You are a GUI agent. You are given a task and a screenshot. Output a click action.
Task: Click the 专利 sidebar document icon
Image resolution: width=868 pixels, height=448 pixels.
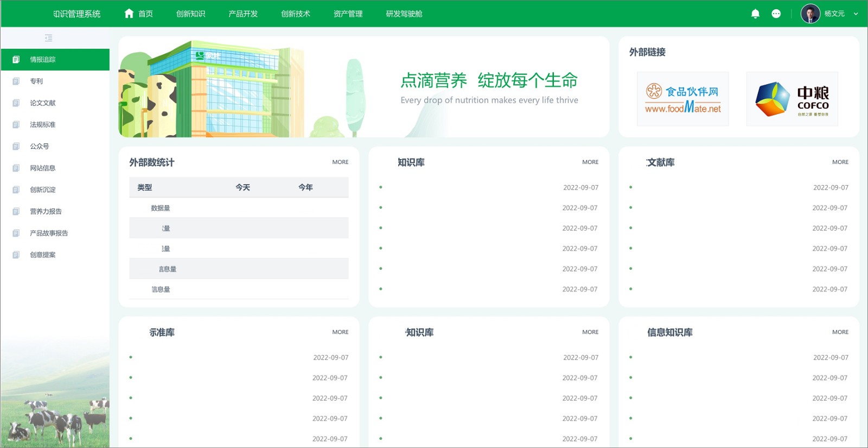coord(16,81)
